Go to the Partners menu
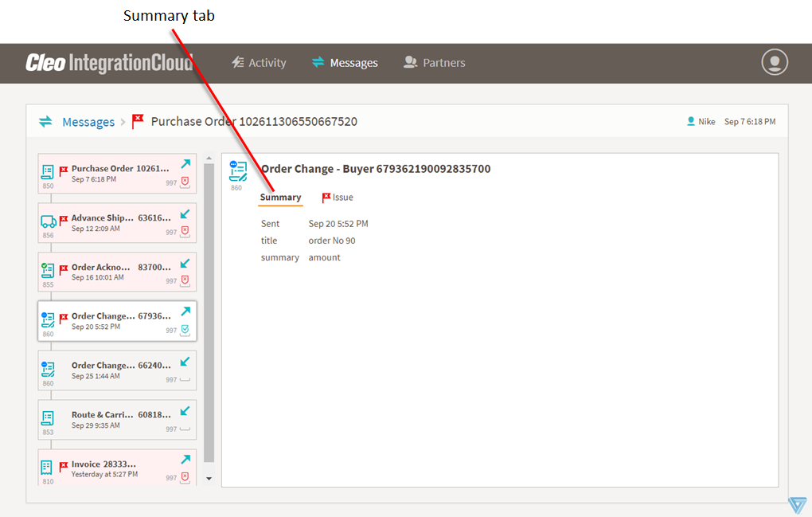This screenshot has height=517, width=812. tap(435, 63)
